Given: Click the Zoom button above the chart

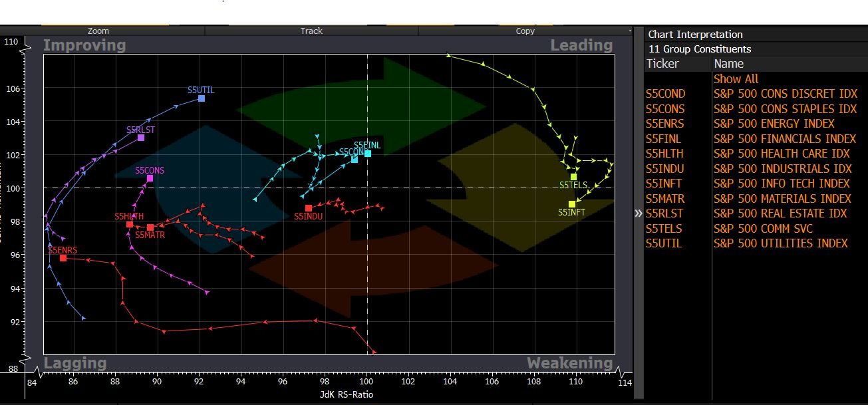Looking at the screenshot, I should coord(98,31).
